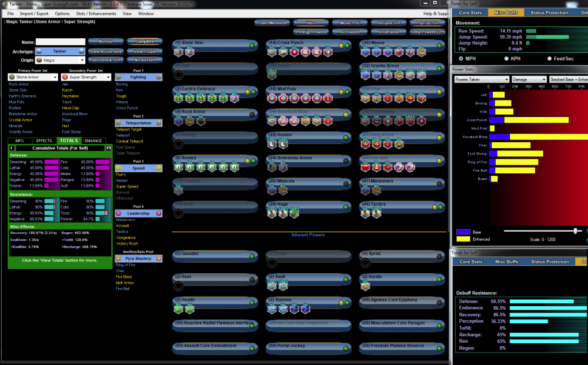Open the Options menu

[x=62, y=12]
